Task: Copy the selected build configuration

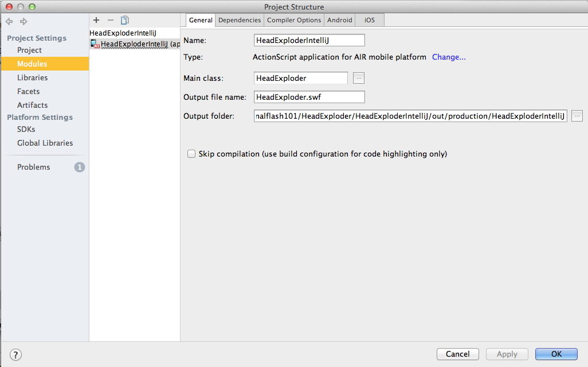Action: (124, 20)
